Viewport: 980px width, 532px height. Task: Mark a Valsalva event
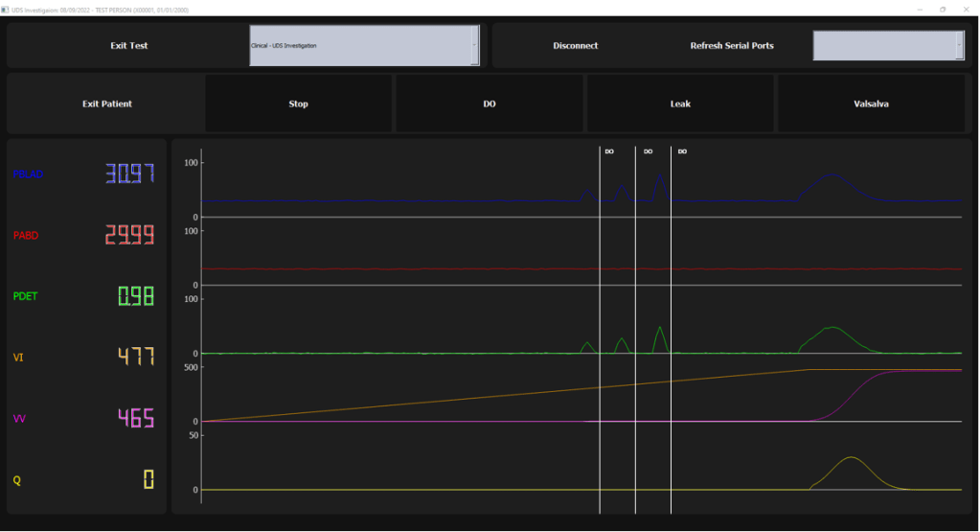click(871, 104)
